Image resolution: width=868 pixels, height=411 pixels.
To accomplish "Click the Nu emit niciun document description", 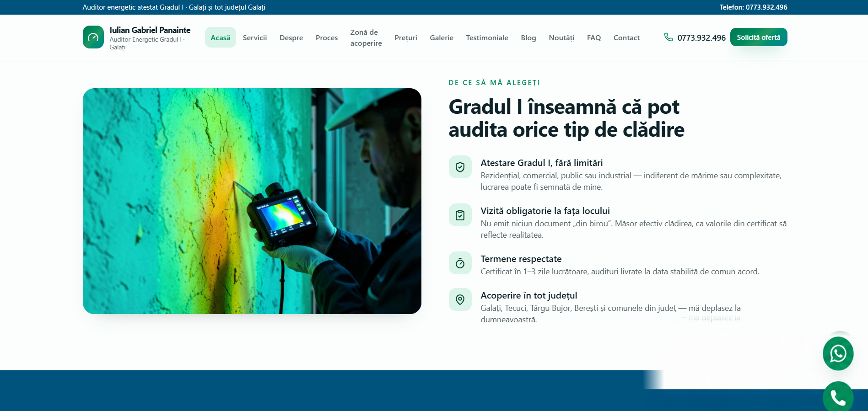I will point(634,229).
